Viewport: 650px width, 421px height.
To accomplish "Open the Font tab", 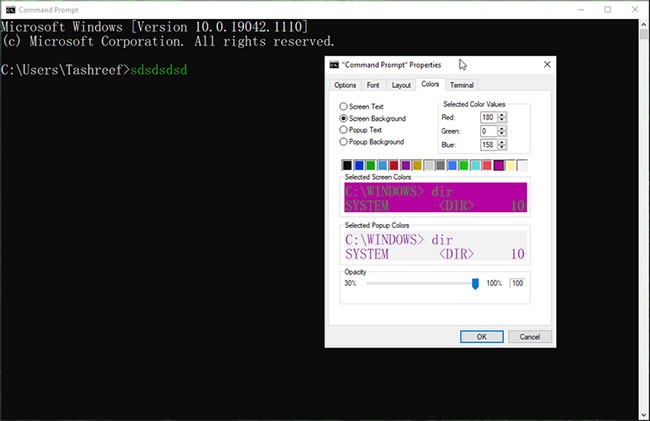I will coord(373,86).
